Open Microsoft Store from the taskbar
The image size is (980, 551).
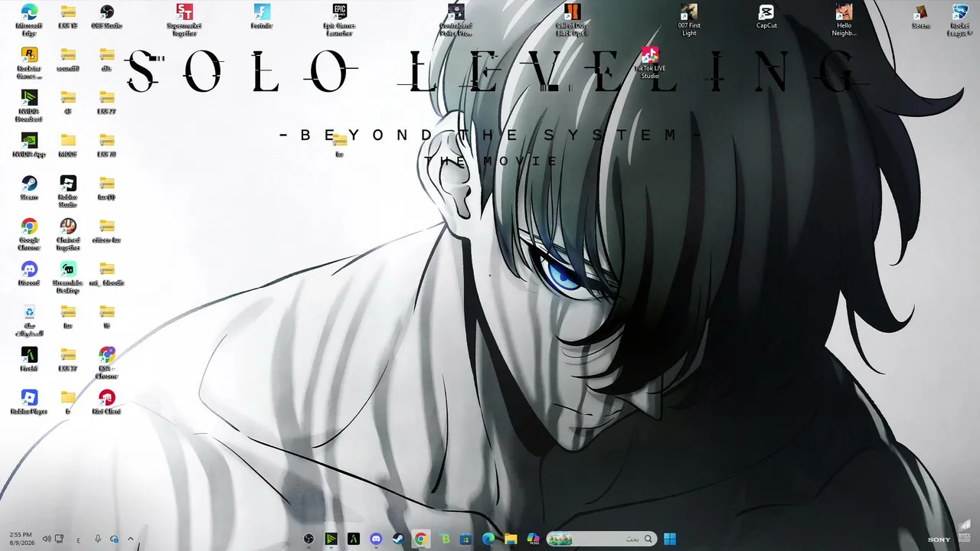click(465, 539)
